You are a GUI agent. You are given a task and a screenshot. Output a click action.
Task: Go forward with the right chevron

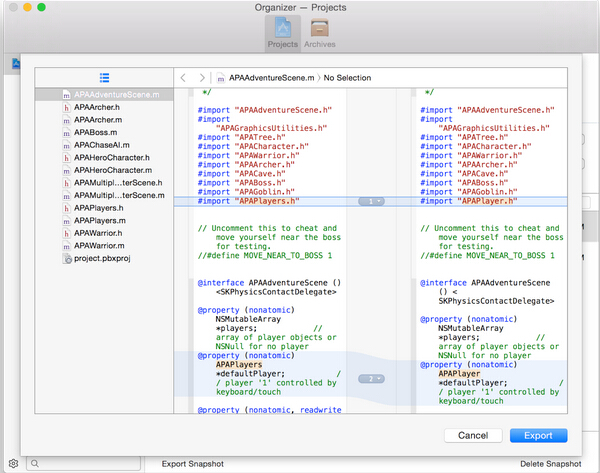tap(203, 77)
